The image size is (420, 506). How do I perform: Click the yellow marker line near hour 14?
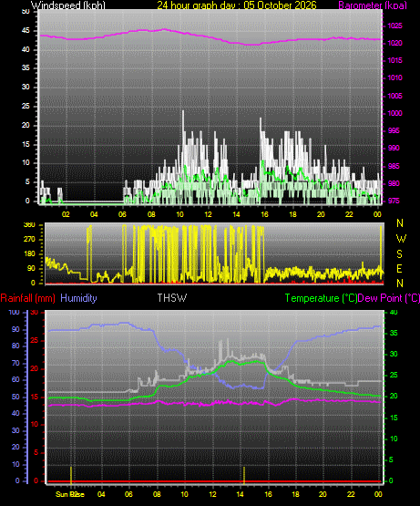(x=244, y=475)
